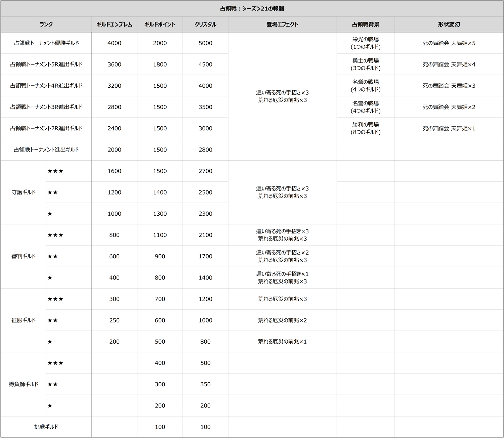
Task: Click the table title 占領戦：シーズン21の報酬
Action: 252,8
